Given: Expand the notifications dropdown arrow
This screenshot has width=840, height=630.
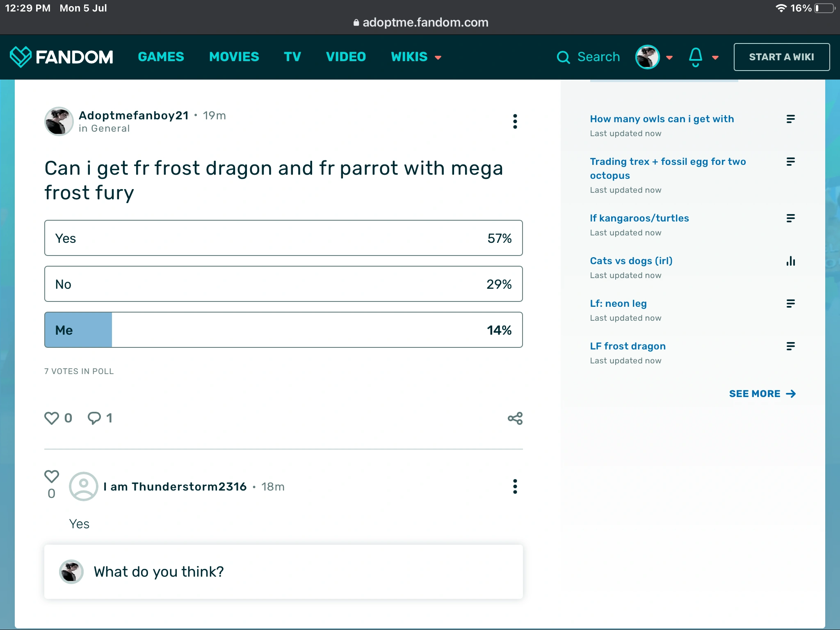Looking at the screenshot, I should [715, 57].
